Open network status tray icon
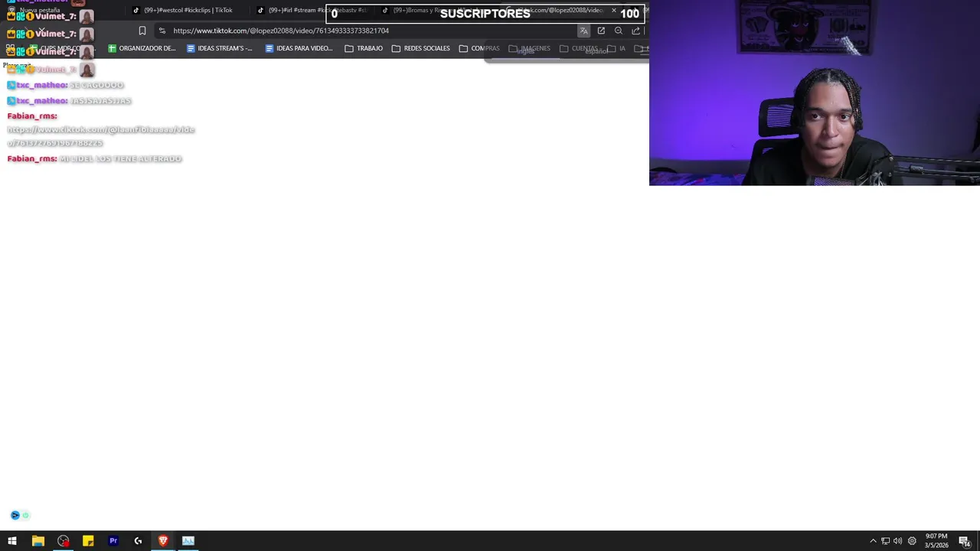The image size is (980, 551). [x=885, y=541]
